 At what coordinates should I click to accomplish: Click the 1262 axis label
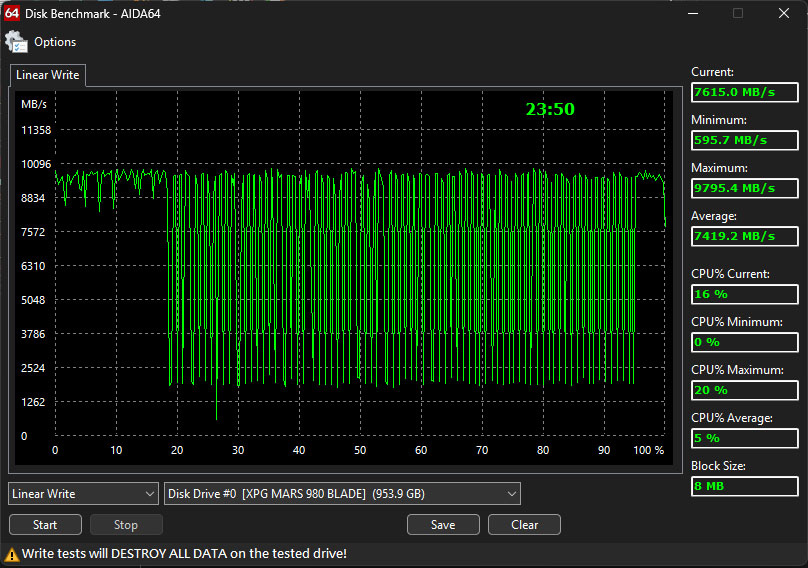click(x=33, y=402)
